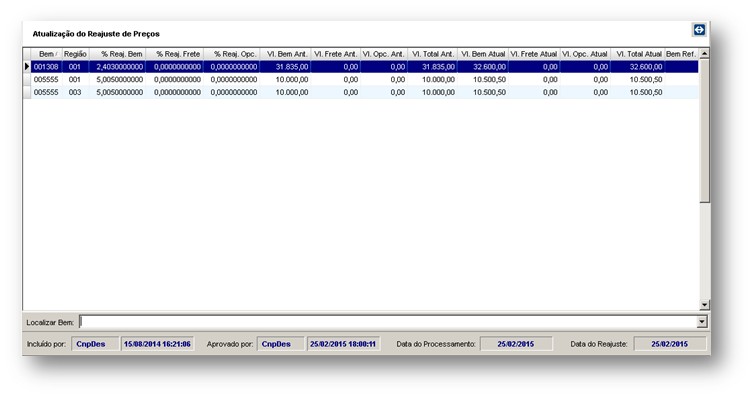The height and width of the screenshot is (398, 753).
Task: Click the 2,4030000000 readjustment value
Action: [x=117, y=67]
